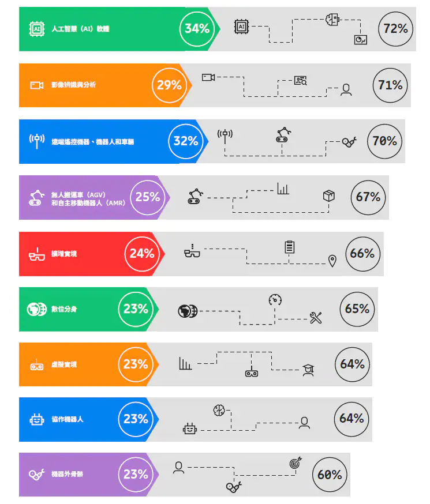Click the speedometer gauge icon

tap(275, 300)
